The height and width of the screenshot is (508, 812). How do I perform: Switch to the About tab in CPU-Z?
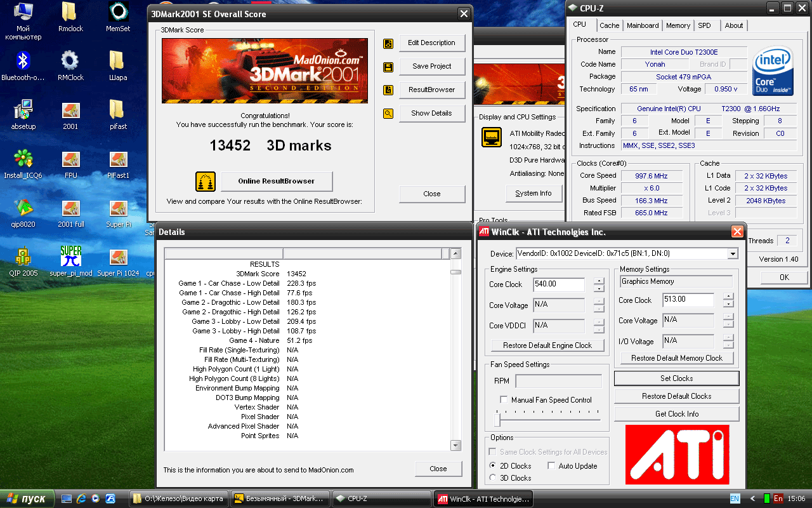tap(734, 25)
